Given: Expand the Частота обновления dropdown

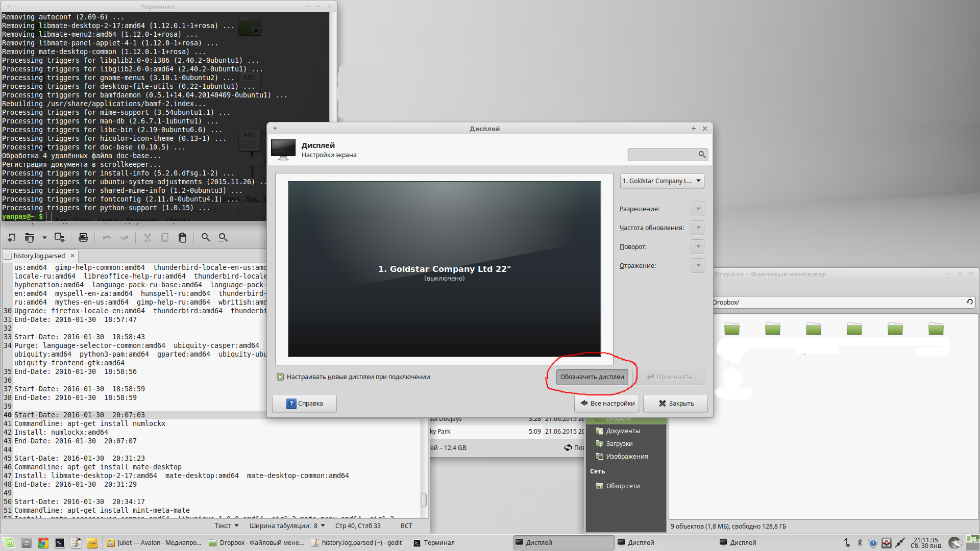Looking at the screenshot, I should (x=697, y=228).
